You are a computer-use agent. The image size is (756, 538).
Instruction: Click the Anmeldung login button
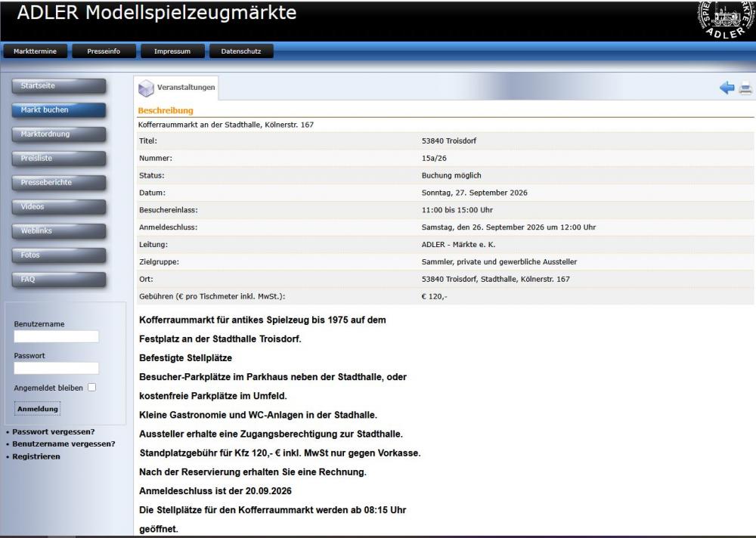(38, 409)
